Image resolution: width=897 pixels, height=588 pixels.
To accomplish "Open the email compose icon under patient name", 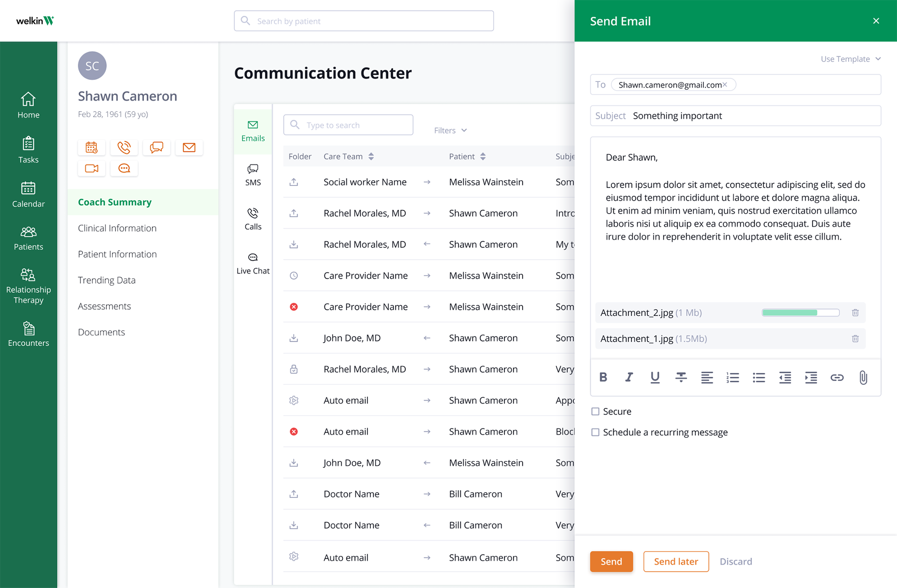I will (x=189, y=147).
